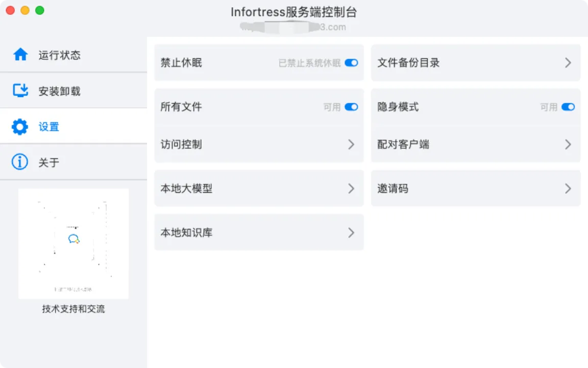Minimize the window with yellow button

click(x=25, y=11)
